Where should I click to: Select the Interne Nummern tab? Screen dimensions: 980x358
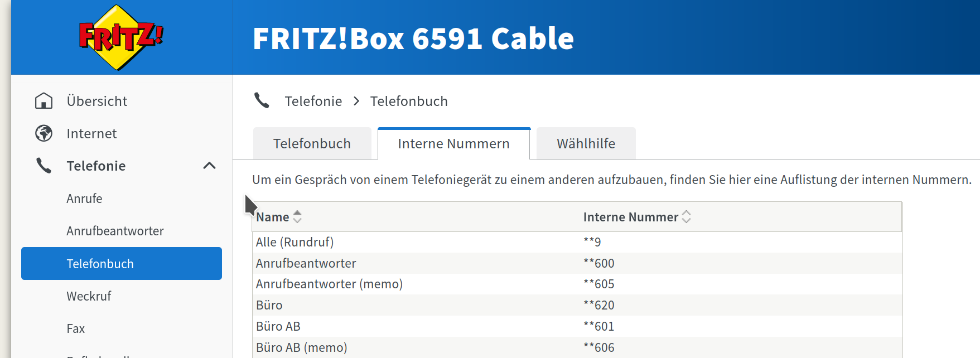click(453, 143)
